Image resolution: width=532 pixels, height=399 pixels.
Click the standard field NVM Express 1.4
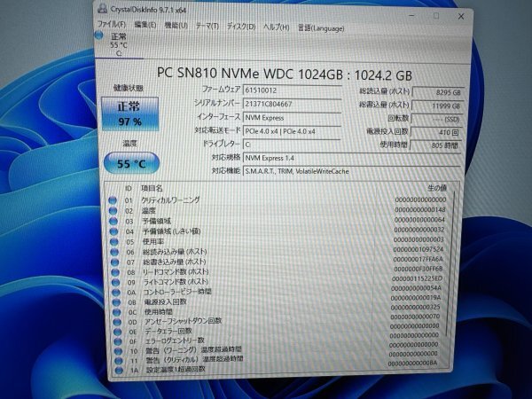click(352, 158)
